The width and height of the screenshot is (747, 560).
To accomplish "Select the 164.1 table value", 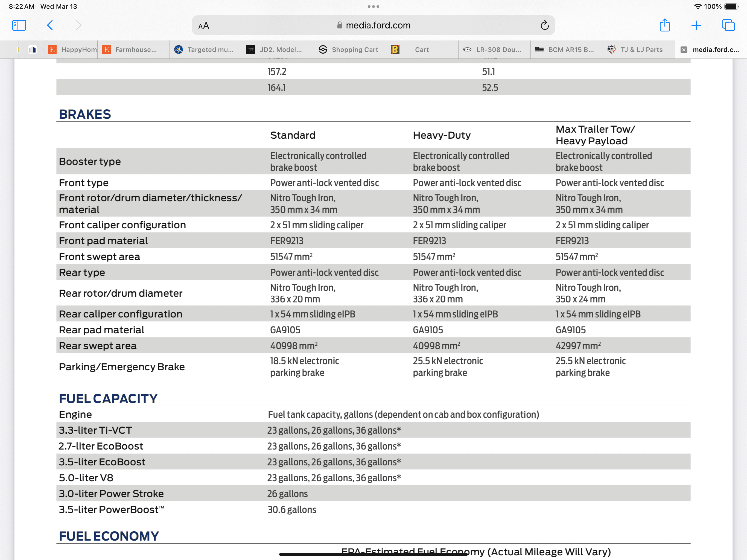I will 277,87.
